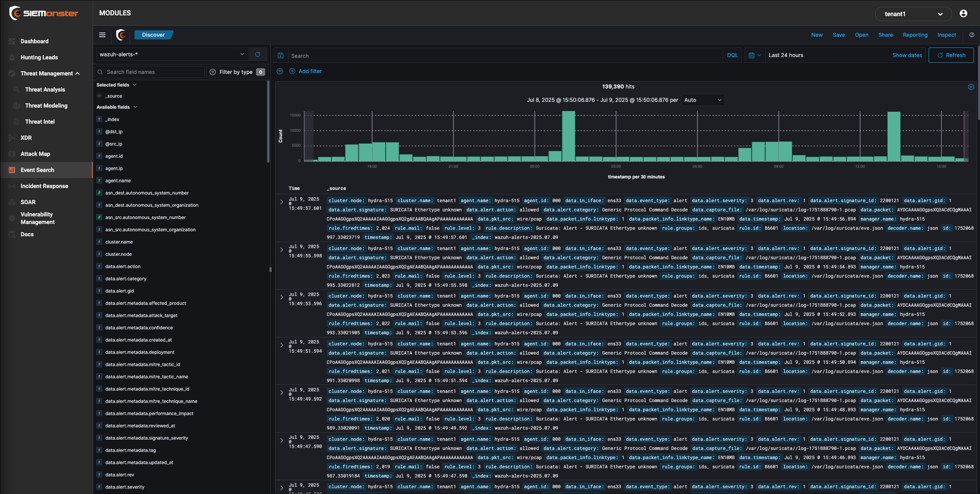Screen dimensions: 980x494
Task: Click the tallest histogram bar after 00:00
Action: click(x=568, y=136)
